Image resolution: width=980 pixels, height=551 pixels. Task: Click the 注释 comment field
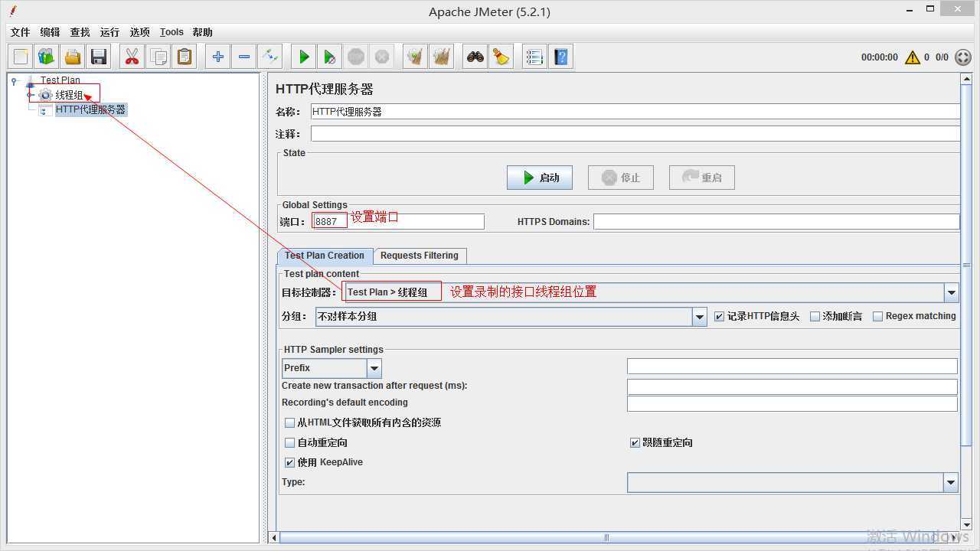tap(635, 134)
